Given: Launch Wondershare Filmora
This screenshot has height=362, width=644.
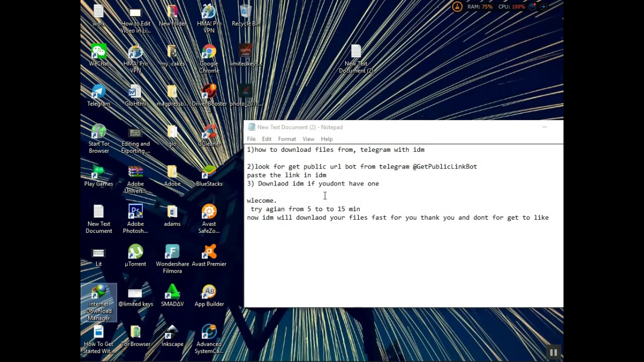Looking at the screenshot, I should pyautogui.click(x=172, y=259).
